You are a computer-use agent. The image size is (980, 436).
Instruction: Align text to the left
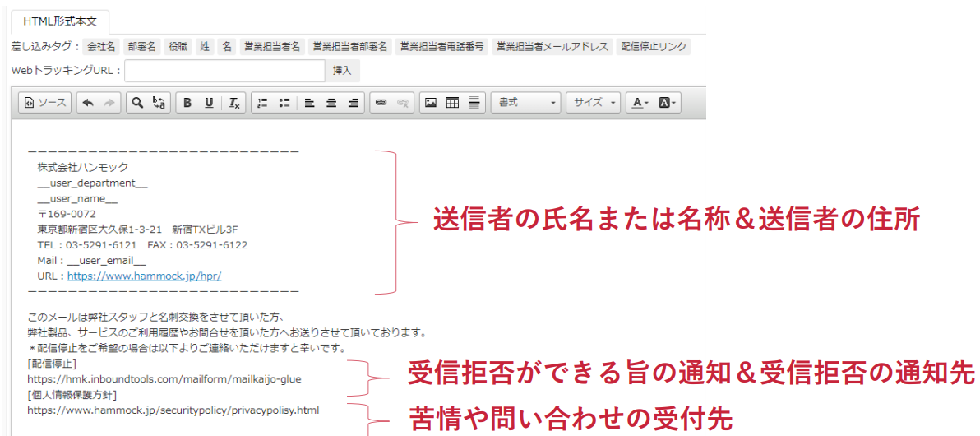coord(309,103)
